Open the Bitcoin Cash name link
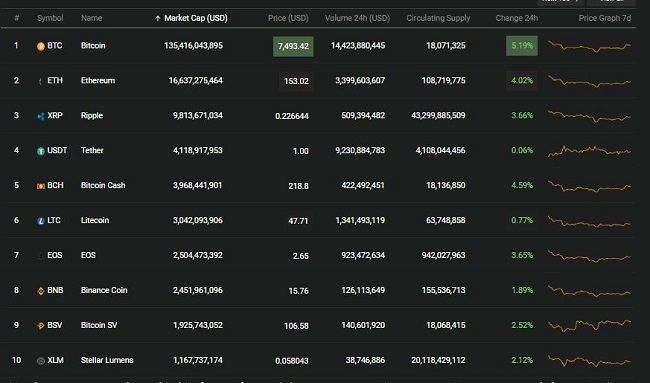 pyautogui.click(x=103, y=185)
